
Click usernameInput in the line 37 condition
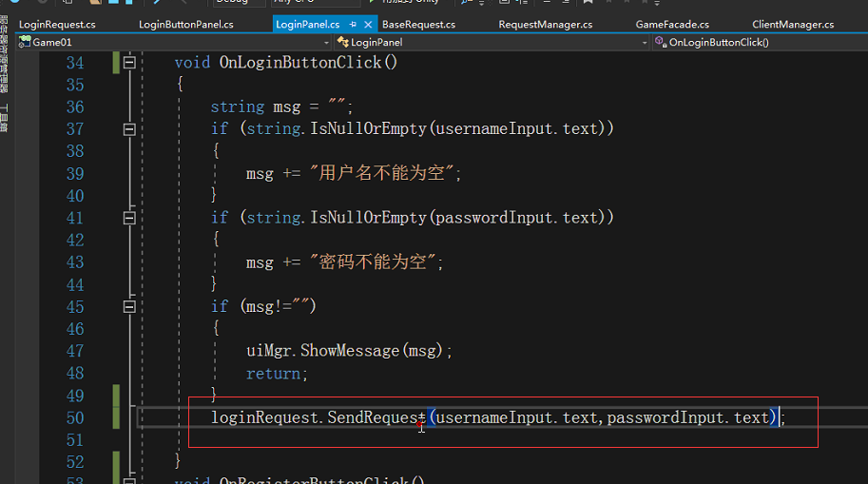[492, 128]
